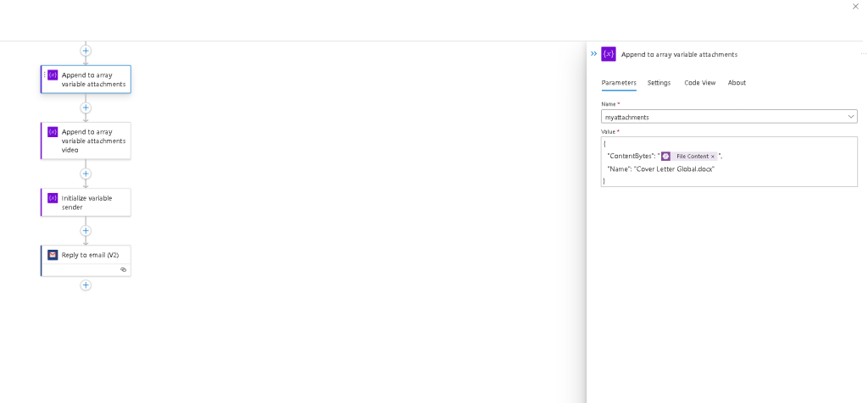Click the Name field label
868x403 pixels.
tap(609, 104)
